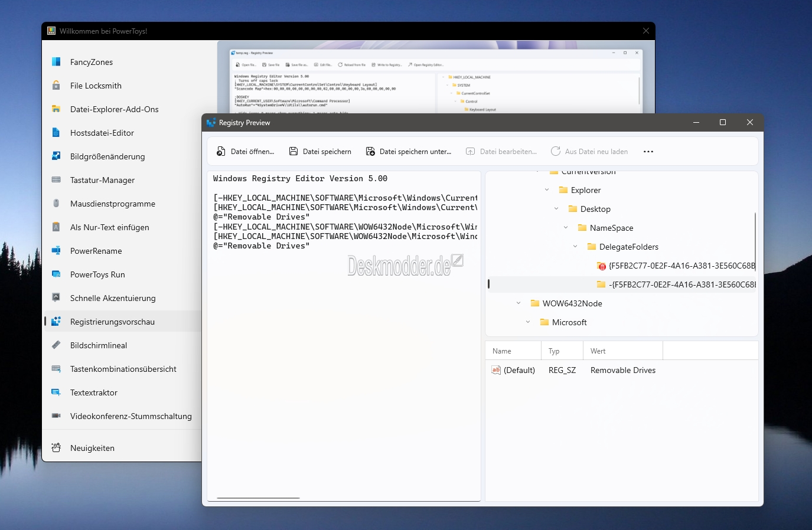
Task: Click the Bildgrößenänderung icon
Action: [x=56, y=156]
